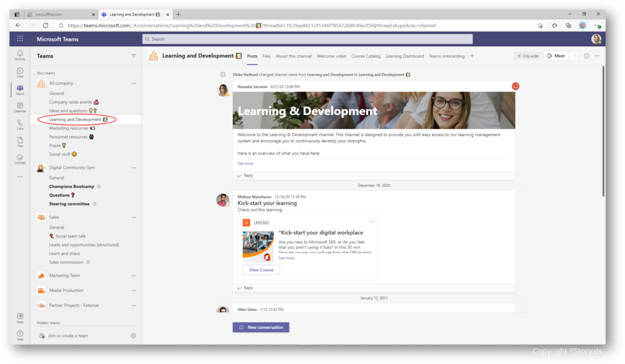This screenshot has height=364, width=625.
Task: Switch to the Course Catalog tab
Action: (366, 56)
